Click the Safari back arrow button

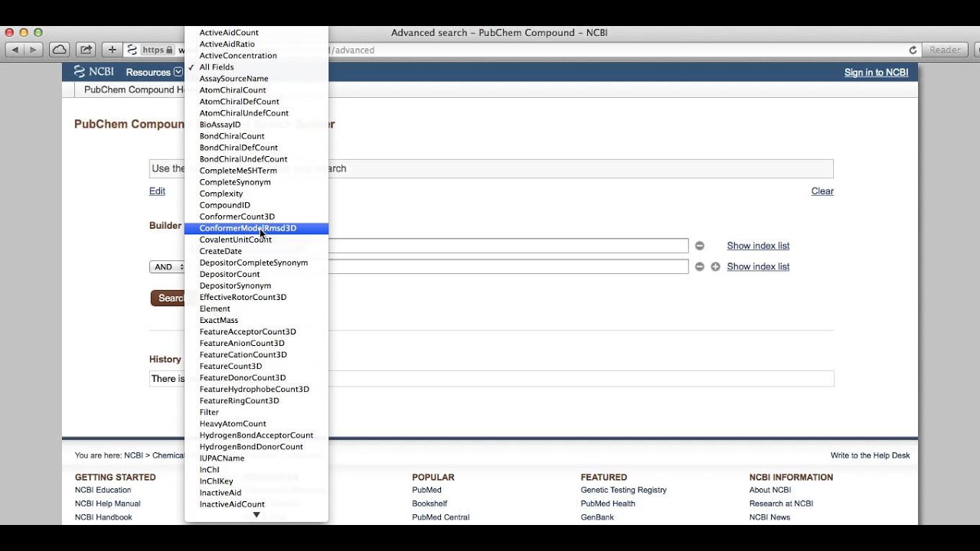15,50
